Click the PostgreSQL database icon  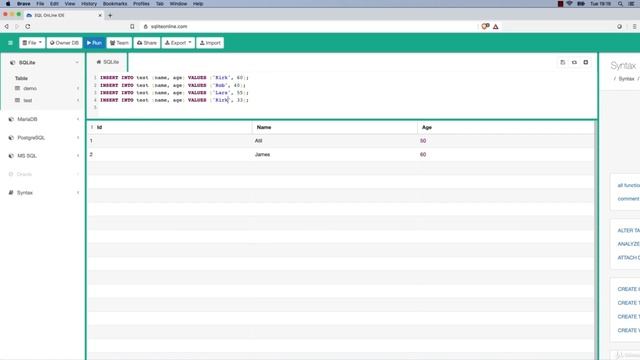pyautogui.click(x=11, y=138)
